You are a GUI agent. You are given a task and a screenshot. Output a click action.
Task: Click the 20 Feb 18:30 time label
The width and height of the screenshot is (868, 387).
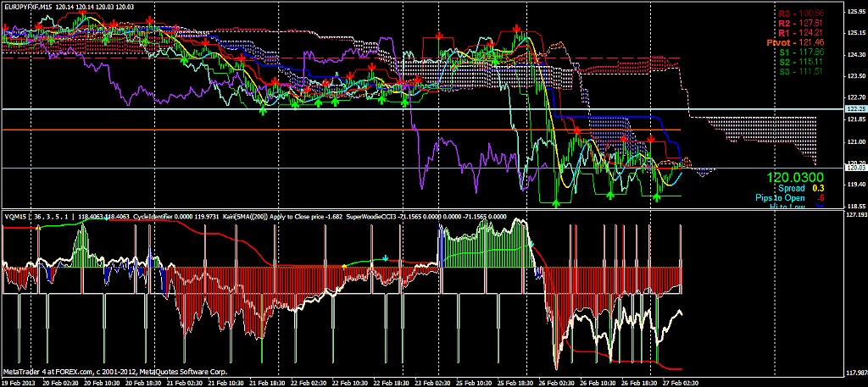(144, 383)
